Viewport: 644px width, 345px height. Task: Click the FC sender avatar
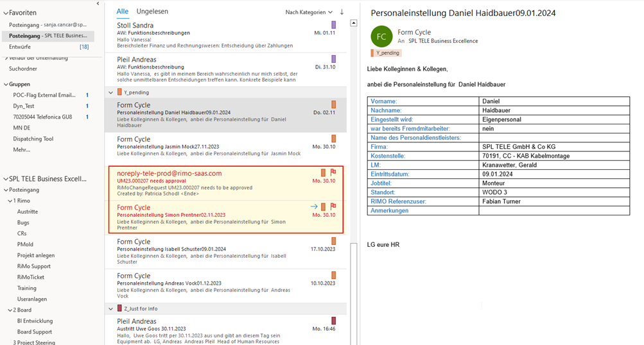[x=381, y=37]
